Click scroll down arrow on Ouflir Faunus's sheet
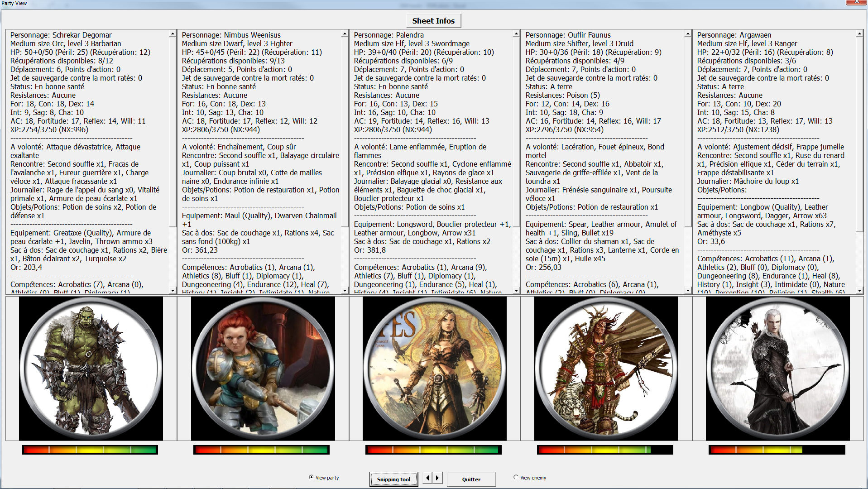 pos(688,290)
